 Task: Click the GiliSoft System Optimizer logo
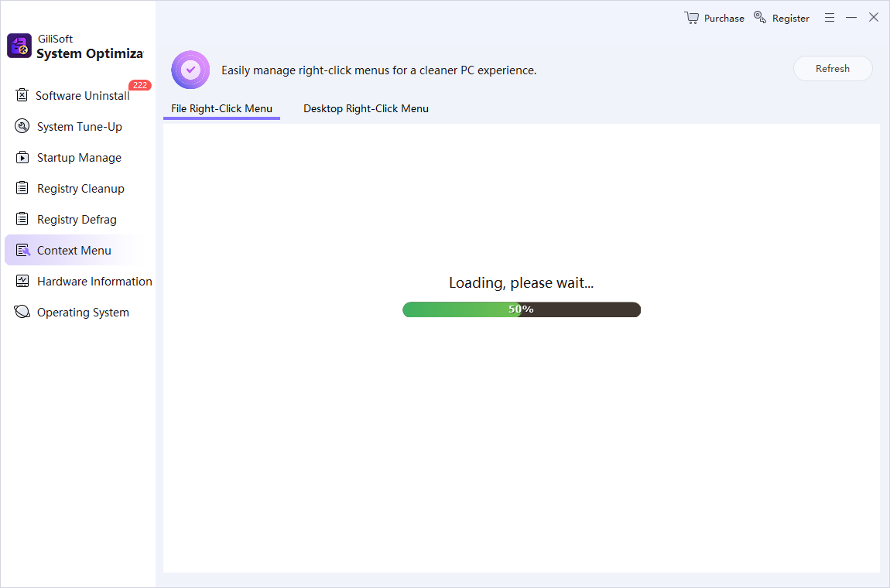19,46
